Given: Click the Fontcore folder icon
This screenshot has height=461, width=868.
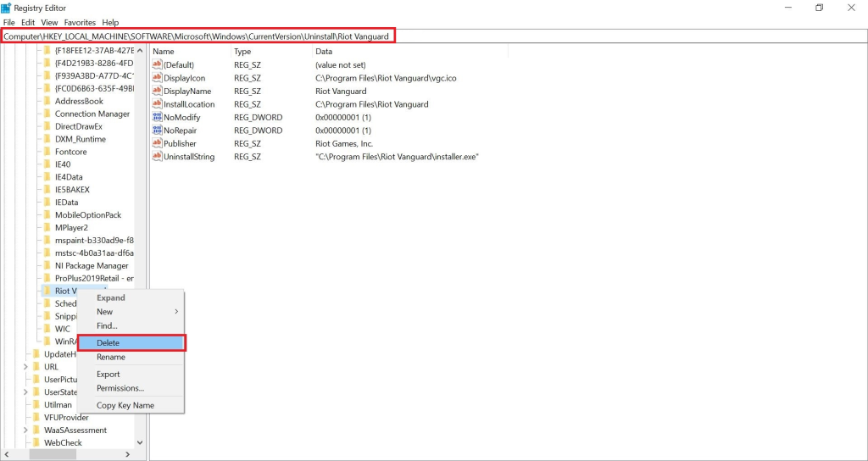Looking at the screenshot, I should pos(47,152).
